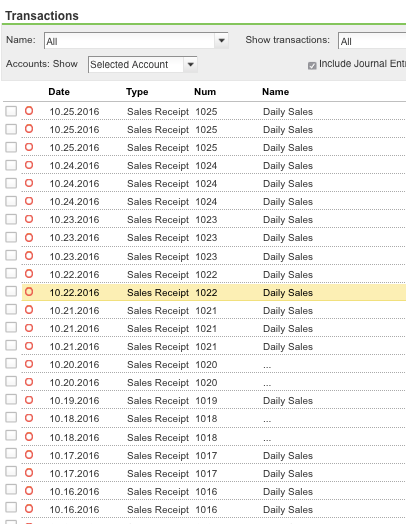Click the ellipsis name in the upper 10.18.2016 row

(267, 420)
